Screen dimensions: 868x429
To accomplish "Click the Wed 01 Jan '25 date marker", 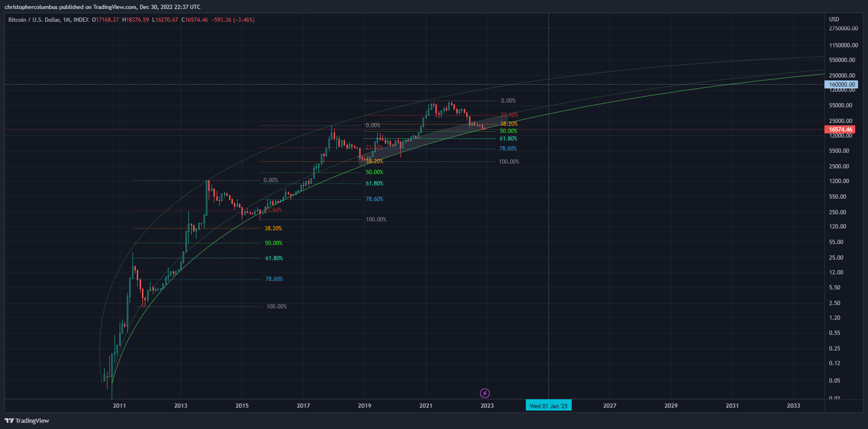I will point(549,405).
